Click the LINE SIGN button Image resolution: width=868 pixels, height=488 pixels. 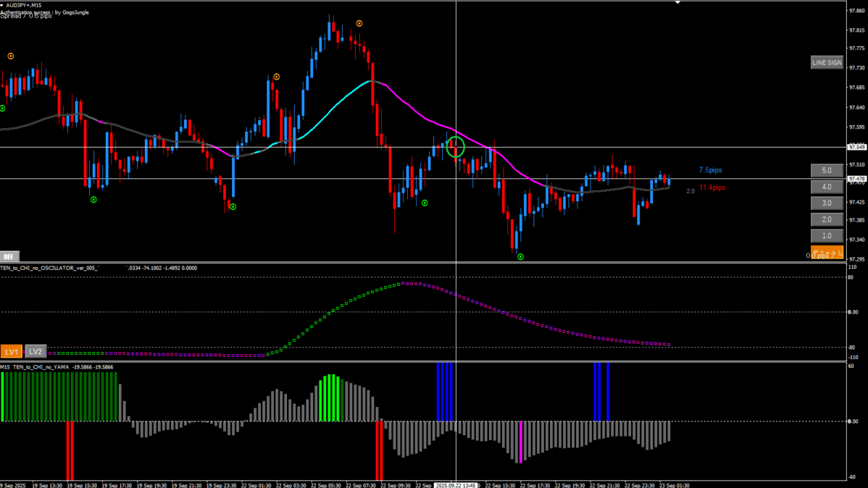tap(826, 63)
